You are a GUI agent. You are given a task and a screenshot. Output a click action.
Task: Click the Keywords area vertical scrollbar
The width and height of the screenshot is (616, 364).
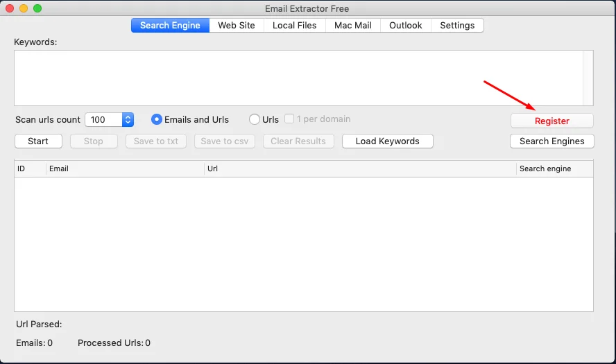588,78
